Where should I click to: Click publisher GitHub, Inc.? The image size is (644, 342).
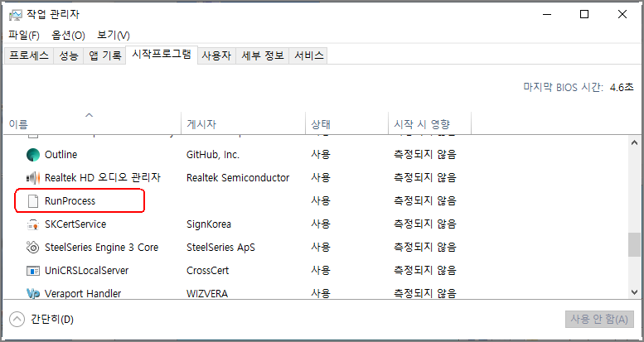tap(213, 155)
